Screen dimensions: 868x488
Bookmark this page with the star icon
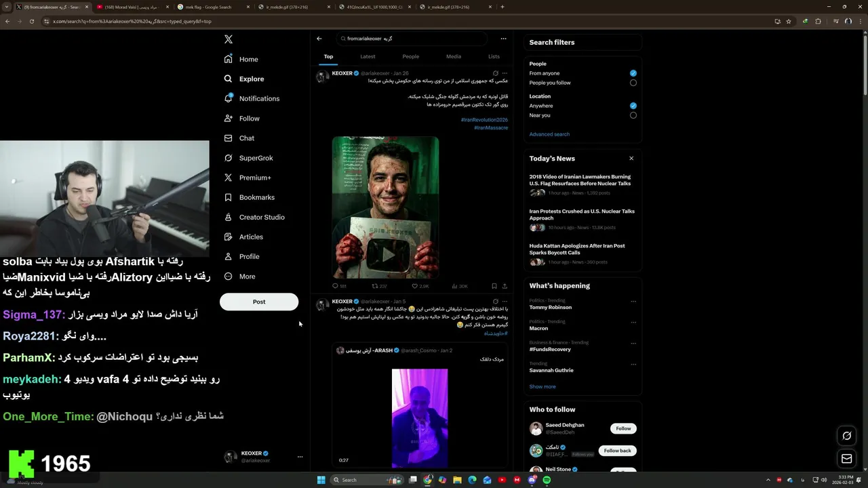pyautogui.click(x=789, y=21)
